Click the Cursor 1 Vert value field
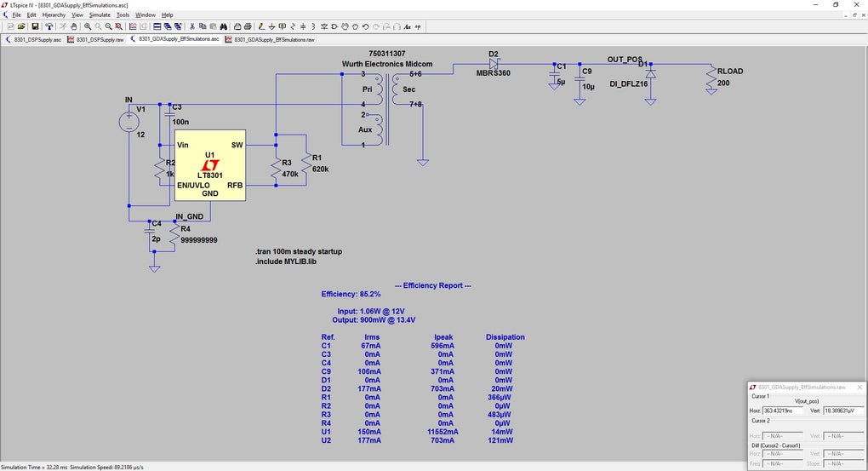This screenshot has width=868, height=471. (x=842, y=411)
